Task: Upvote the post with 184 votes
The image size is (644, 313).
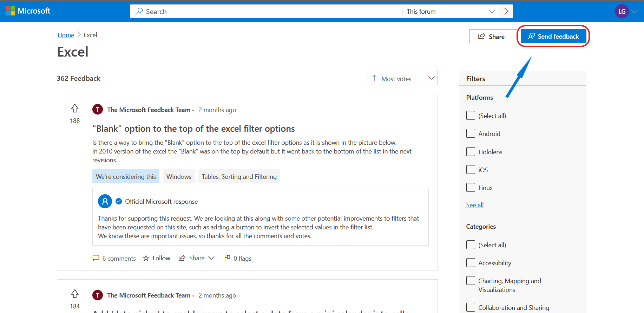Action: point(75,294)
